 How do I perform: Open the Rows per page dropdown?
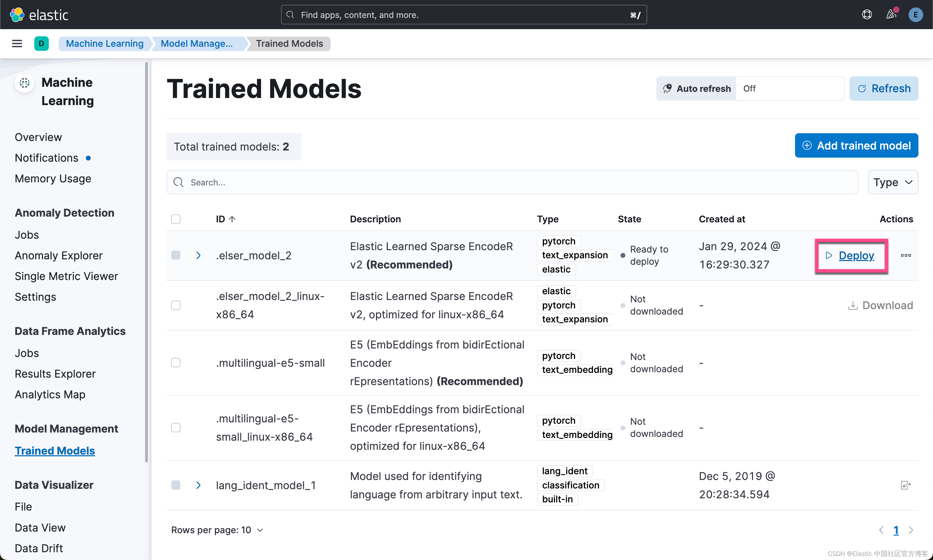click(217, 530)
